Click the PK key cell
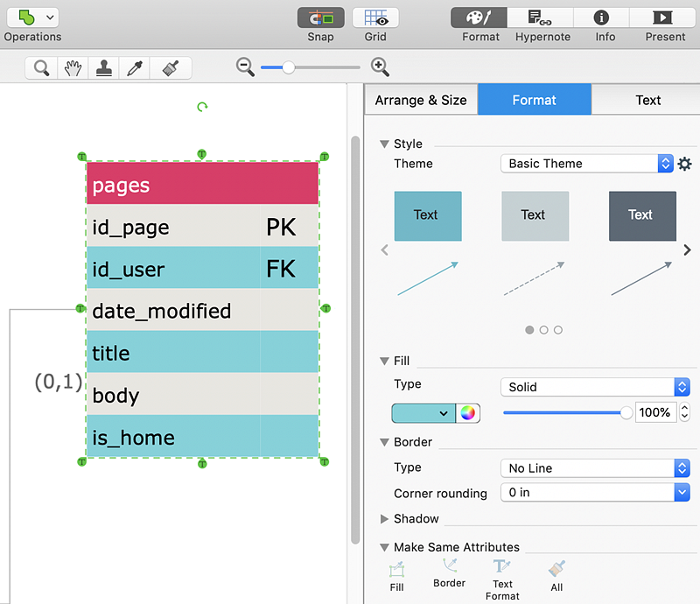The image size is (700, 604). pos(290,226)
